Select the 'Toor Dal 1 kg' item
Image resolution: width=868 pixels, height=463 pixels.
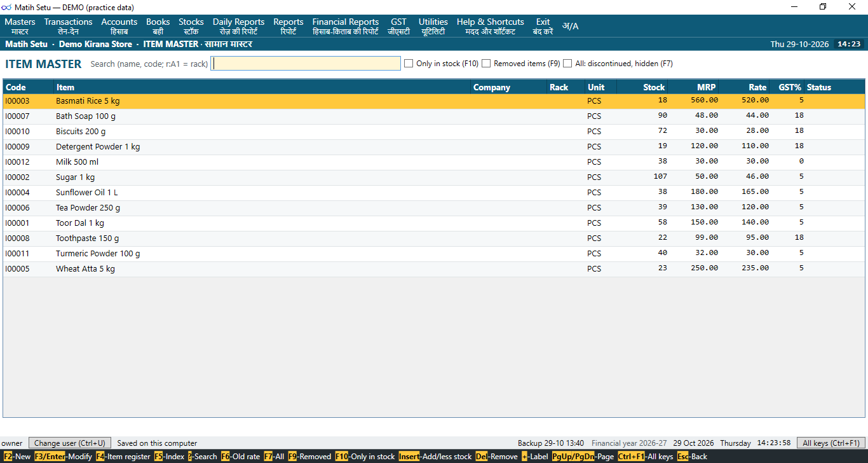click(434, 223)
